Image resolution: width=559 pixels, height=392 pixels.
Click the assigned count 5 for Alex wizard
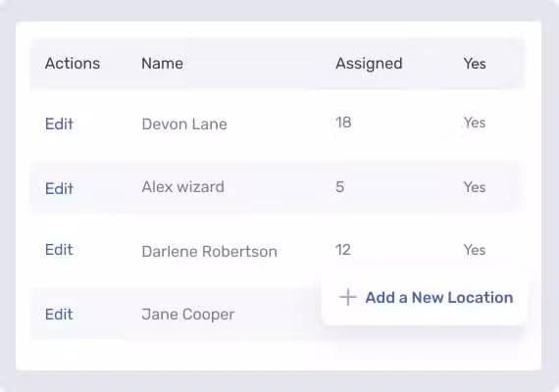(339, 187)
